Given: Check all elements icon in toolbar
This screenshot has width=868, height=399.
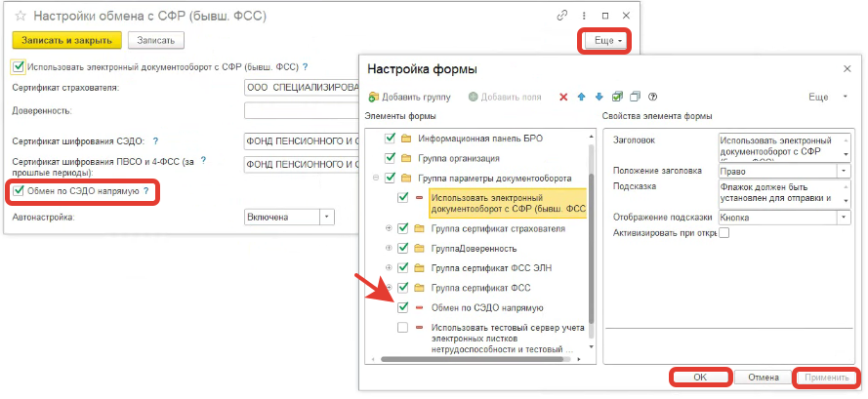Looking at the screenshot, I should coord(617,97).
